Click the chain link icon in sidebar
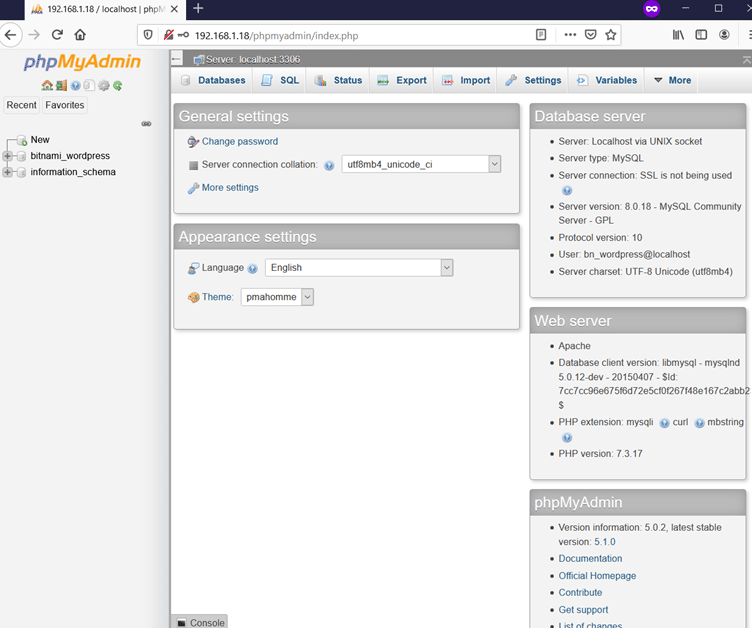Screen dimensions: 752x628 point(146,124)
